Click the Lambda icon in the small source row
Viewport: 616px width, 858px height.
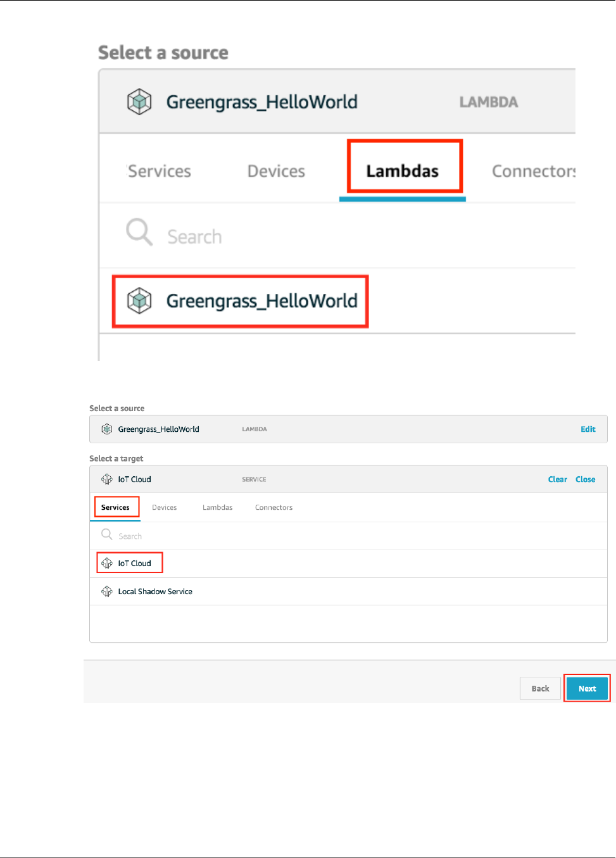[107, 429]
